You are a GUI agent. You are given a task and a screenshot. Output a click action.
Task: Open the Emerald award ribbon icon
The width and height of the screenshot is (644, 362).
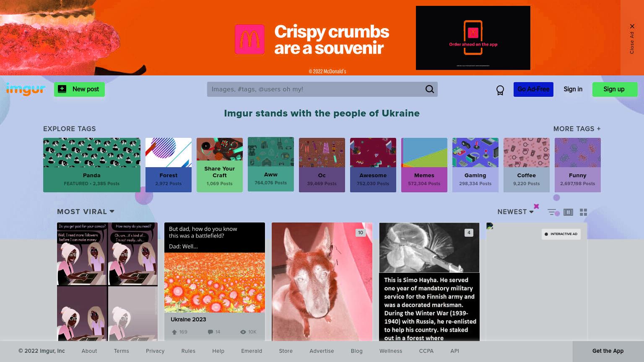click(x=500, y=90)
